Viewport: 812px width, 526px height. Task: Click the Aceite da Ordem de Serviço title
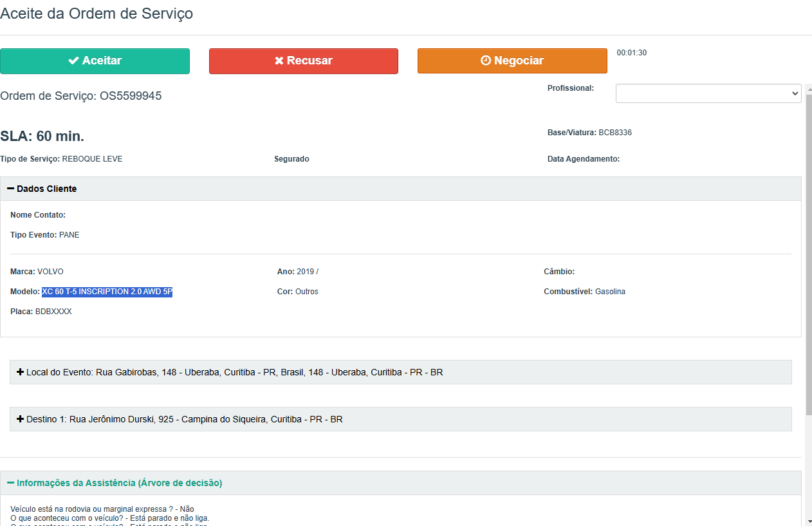97,14
